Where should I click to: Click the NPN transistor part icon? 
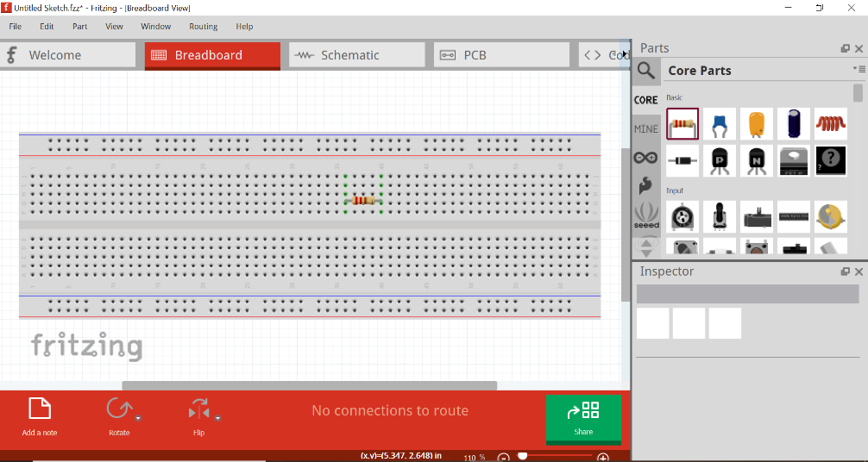757,160
